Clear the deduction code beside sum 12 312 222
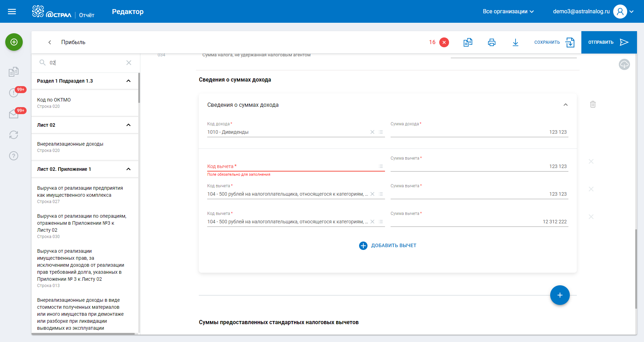644x342 pixels. click(372, 222)
